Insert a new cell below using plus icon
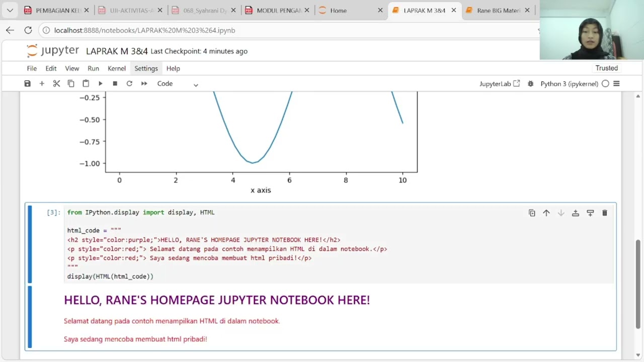Image resolution: width=644 pixels, height=362 pixels. tap(42, 83)
